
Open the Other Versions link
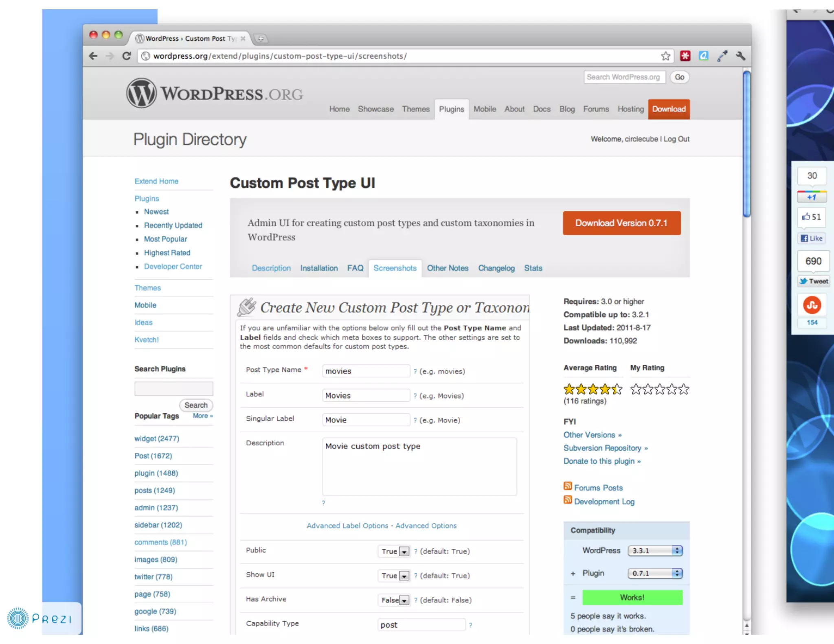593,435
